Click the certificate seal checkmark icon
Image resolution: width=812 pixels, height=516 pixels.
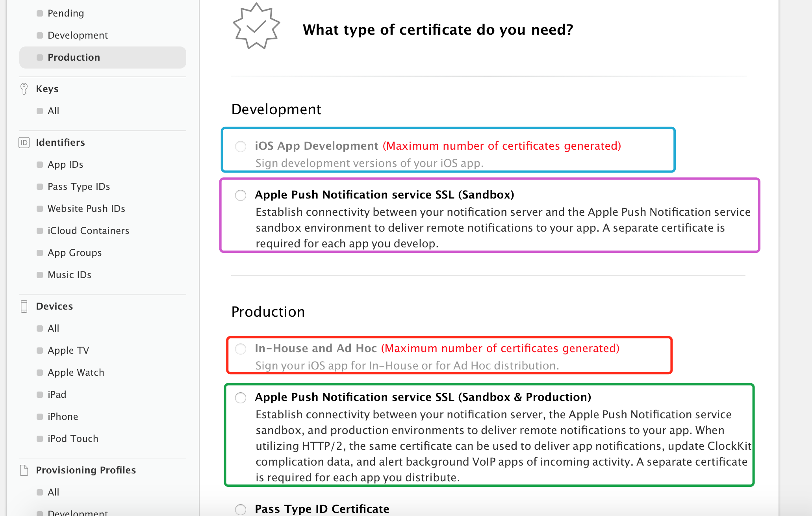point(256,27)
